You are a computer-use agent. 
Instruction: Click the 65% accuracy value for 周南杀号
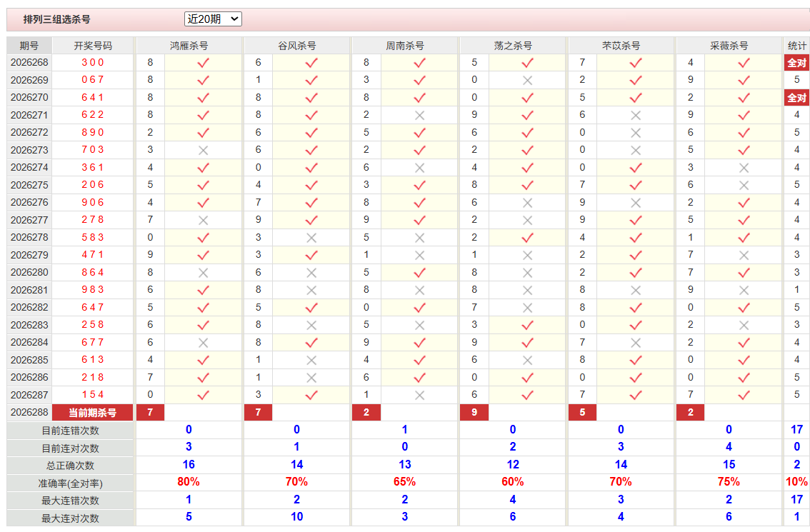404,482
